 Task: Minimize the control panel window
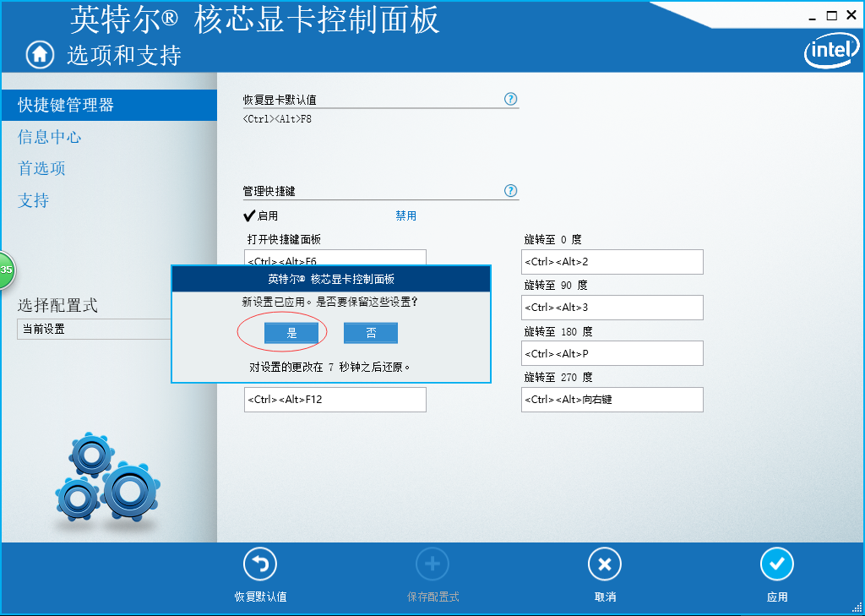pos(813,17)
